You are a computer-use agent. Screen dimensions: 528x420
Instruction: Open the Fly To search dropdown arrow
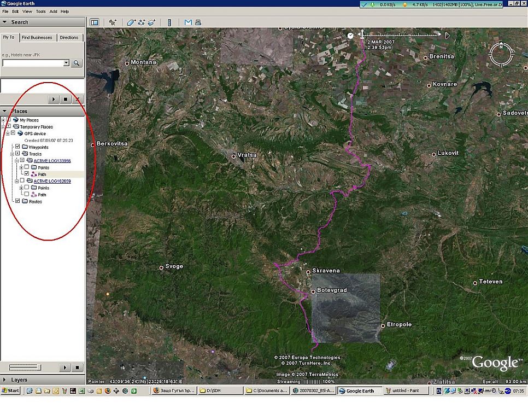point(66,63)
